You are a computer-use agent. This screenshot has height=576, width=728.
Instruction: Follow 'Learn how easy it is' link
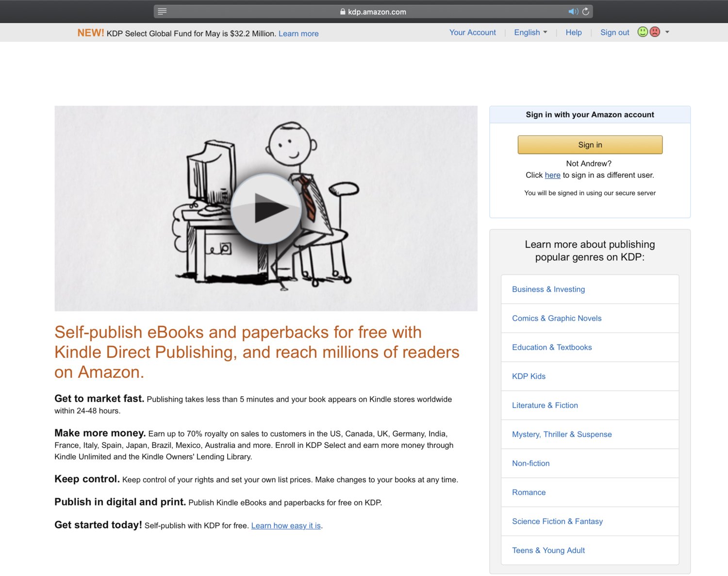click(286, 525)
